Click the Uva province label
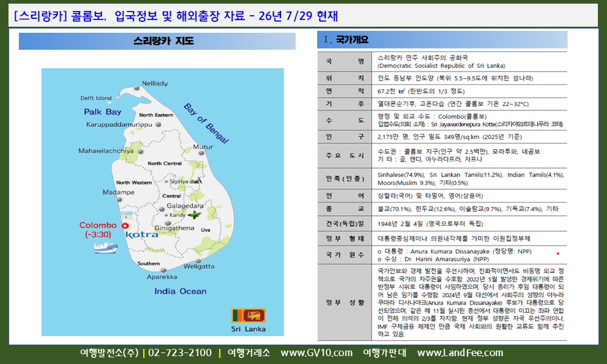This screenshot has width=607, height=364. click(x=206, y=230)
